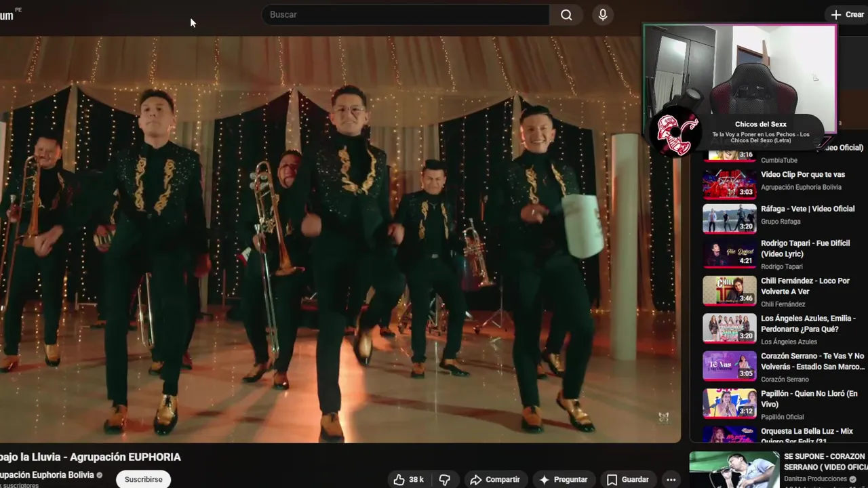Image resolution: width=868 pixels, height=488 pixels.
Task: Dislike the video with thumbs-down icon
Action: point(445,480)
